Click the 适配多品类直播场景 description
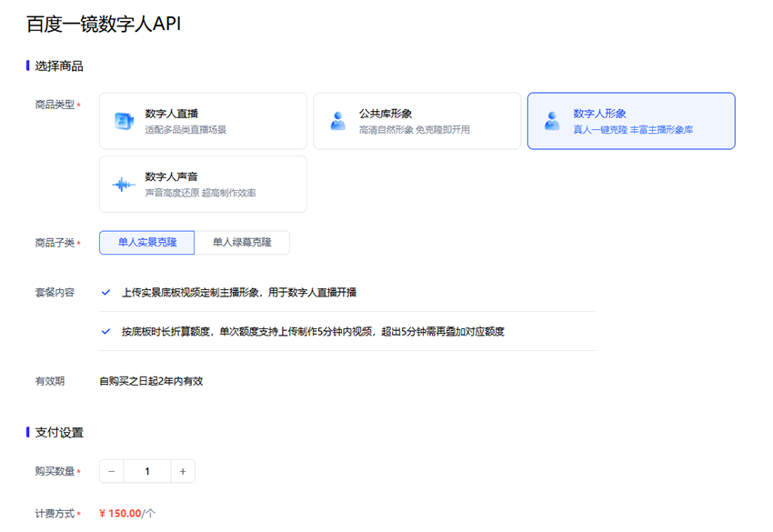The image size is (773, 532). pyautogui.click(x=186, y=130)
